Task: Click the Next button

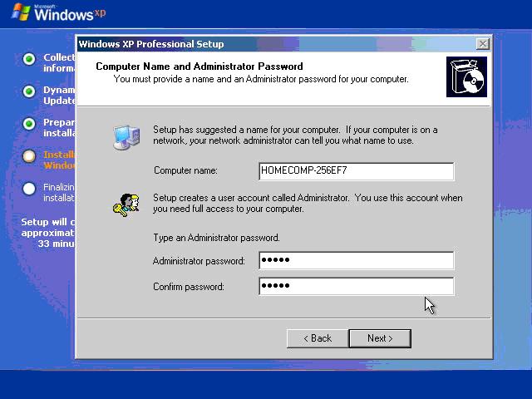Action: 380,338
